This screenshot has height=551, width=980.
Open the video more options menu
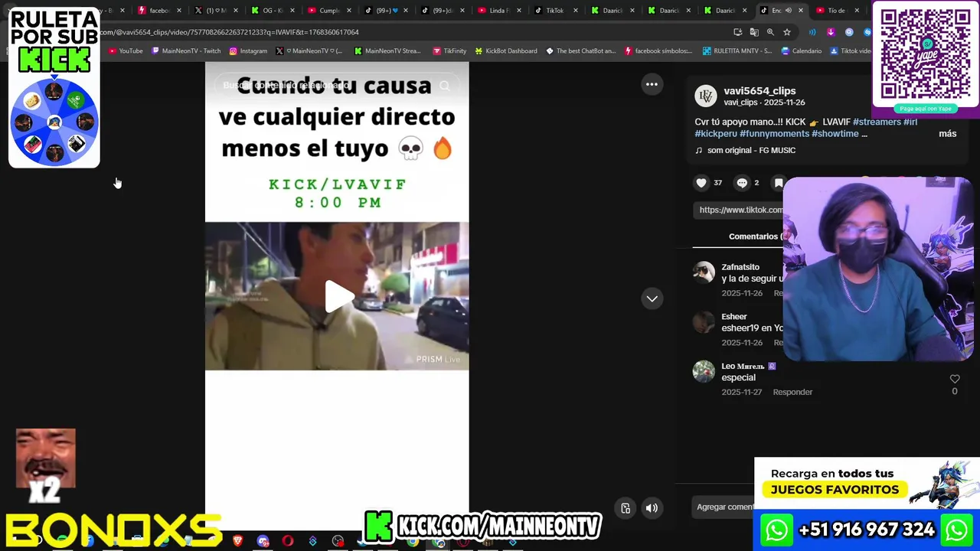coord(652,84)
